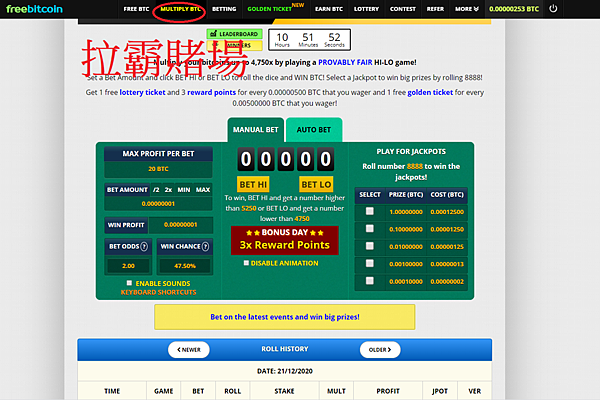Open the golden ticket link
Viewport: 600px width, 400px height.
(x=430, y=92)
